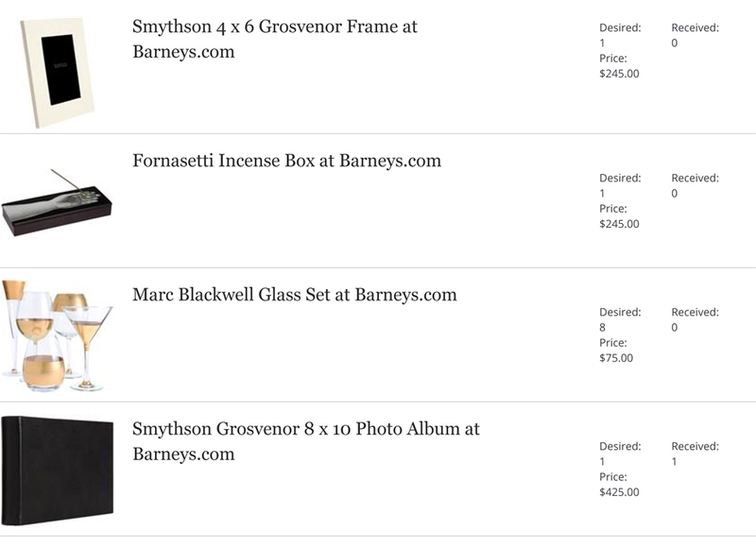The image size is (756, 549).
Task: Select the Received label for the Grosvenor Frame
Action: tap(695, 28)
